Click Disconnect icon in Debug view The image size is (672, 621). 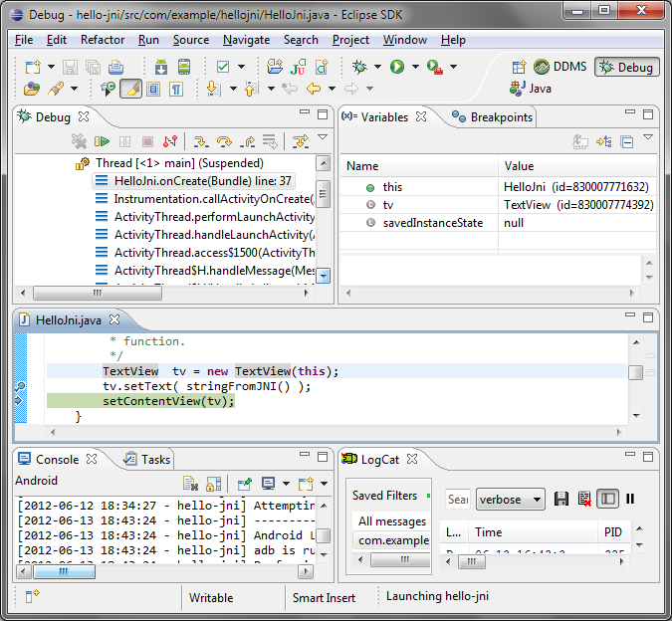[x=170, y=141]
